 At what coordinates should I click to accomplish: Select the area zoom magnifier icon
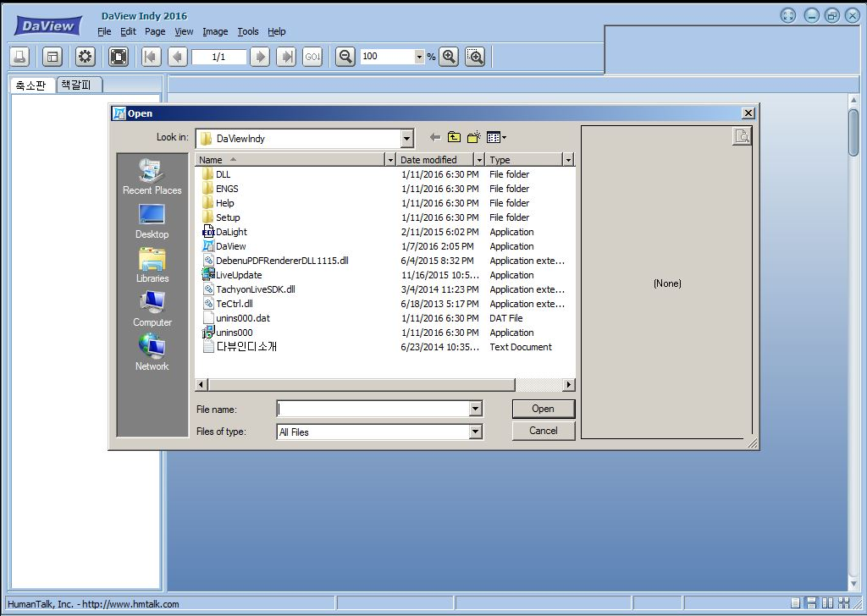click(x=475, y=57)
